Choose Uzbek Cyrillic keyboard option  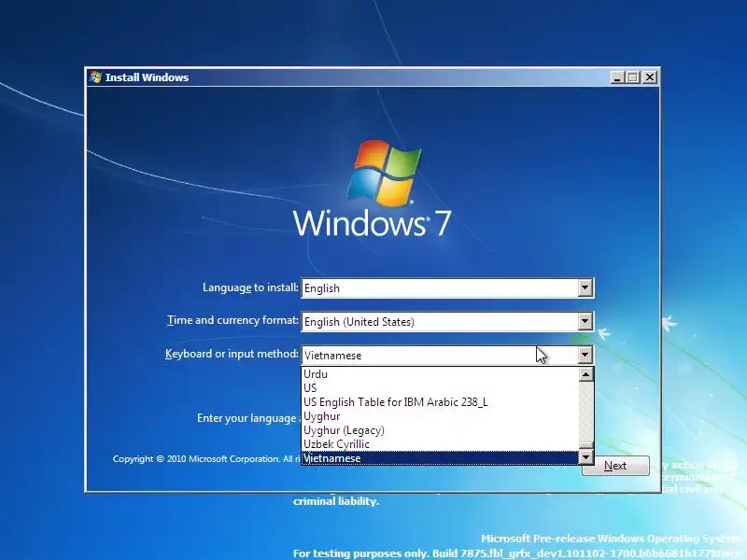point(440,444)
